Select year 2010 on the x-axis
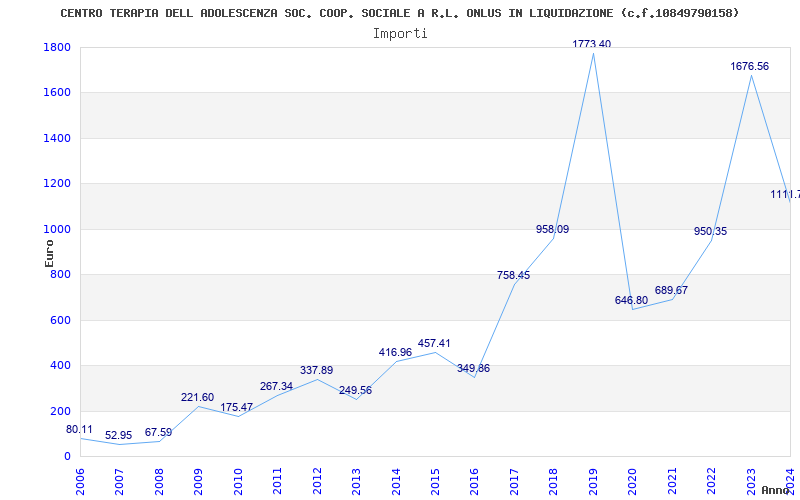The height and width of the screenshot is (500, 800). point(238,481)
